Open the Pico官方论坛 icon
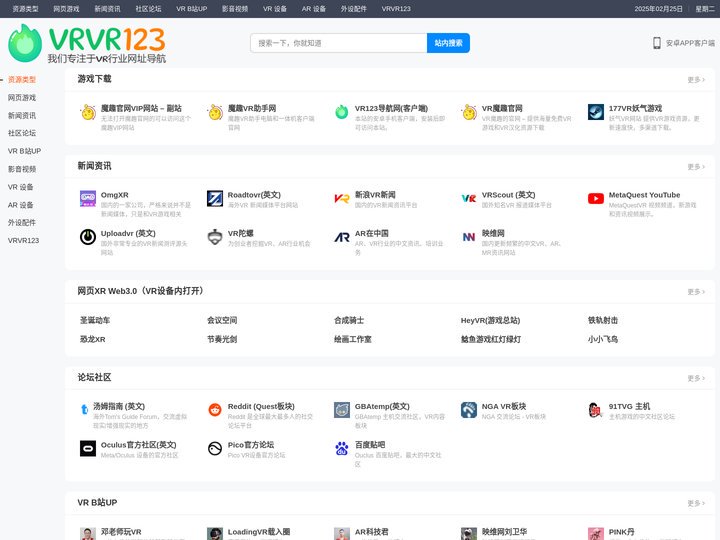This screenshot has height=540, width=720. (215, 448)
